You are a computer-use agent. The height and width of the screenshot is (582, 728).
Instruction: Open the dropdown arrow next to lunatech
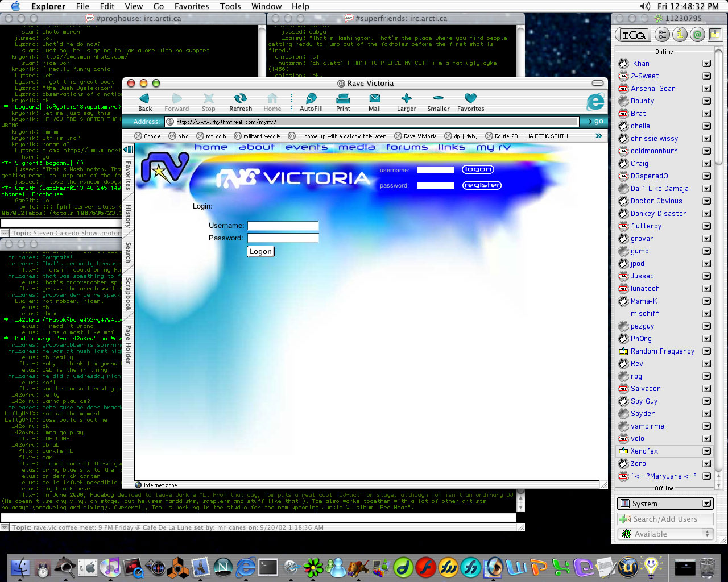tap(706, 289)
